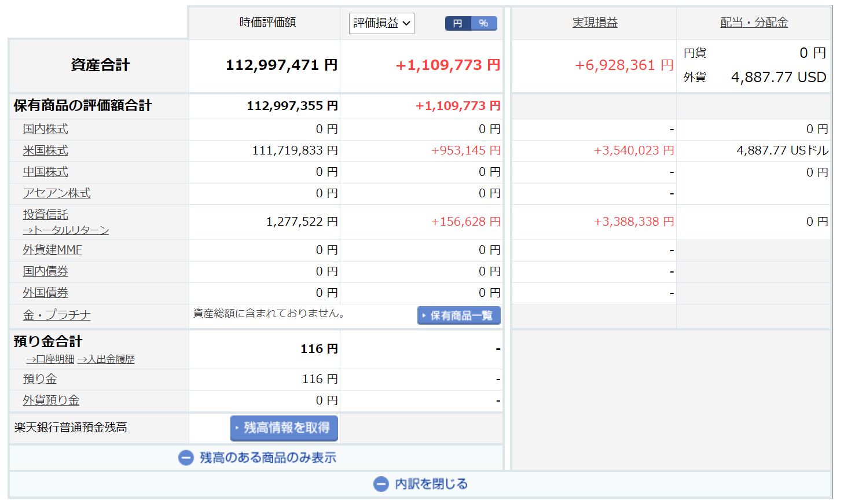Open the 外貨預り金 link

pos(51,400)
